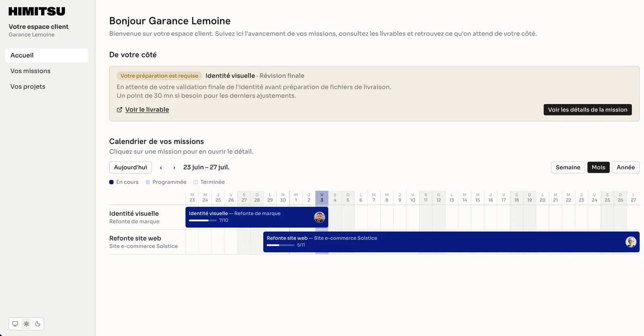Select day S 11 column header
The width and height of the screenshot is (644, 336).
point(425,197)
